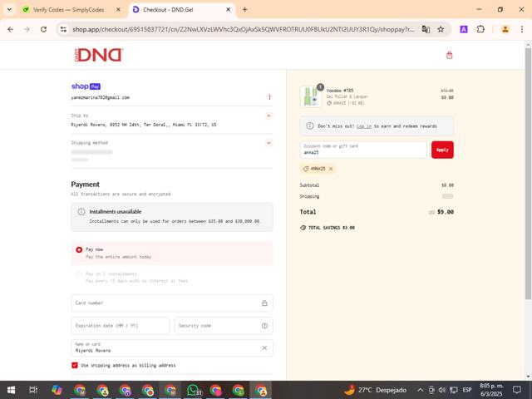Open the tab search dropdown arrow

point(9,9)
